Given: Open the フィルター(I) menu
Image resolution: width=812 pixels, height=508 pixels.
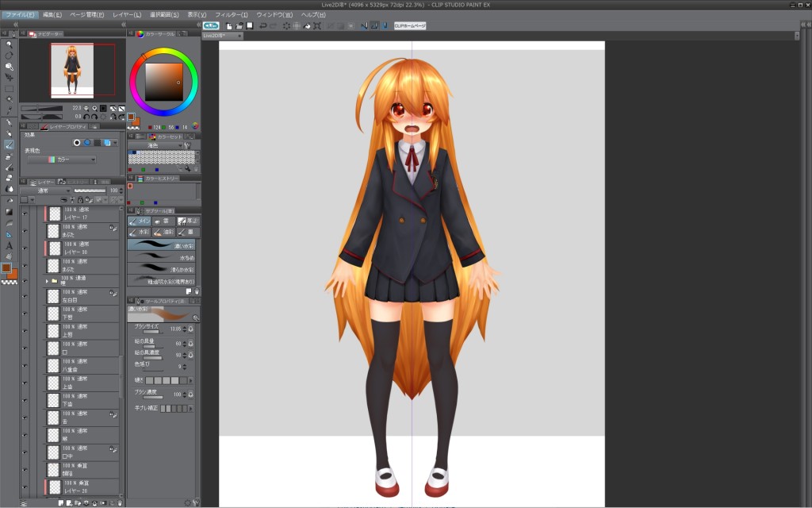Looking at the screenshot, I should coord(232,14).
